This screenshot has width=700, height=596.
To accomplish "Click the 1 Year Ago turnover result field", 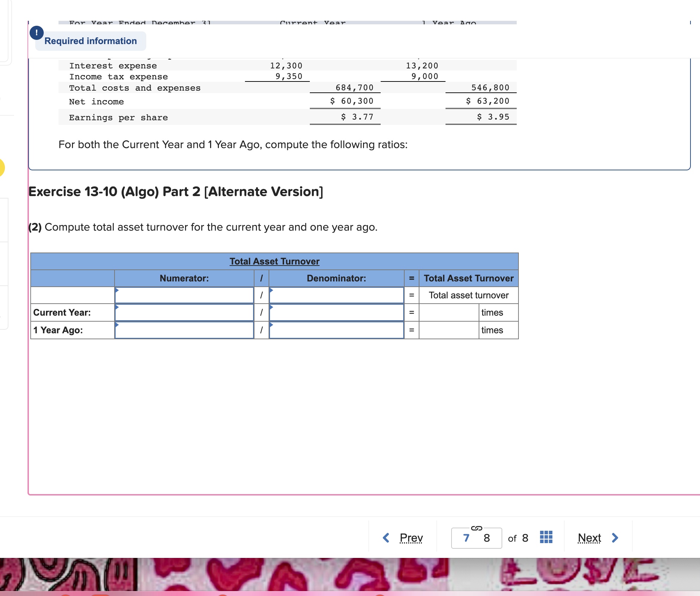I will pos(449,330).
